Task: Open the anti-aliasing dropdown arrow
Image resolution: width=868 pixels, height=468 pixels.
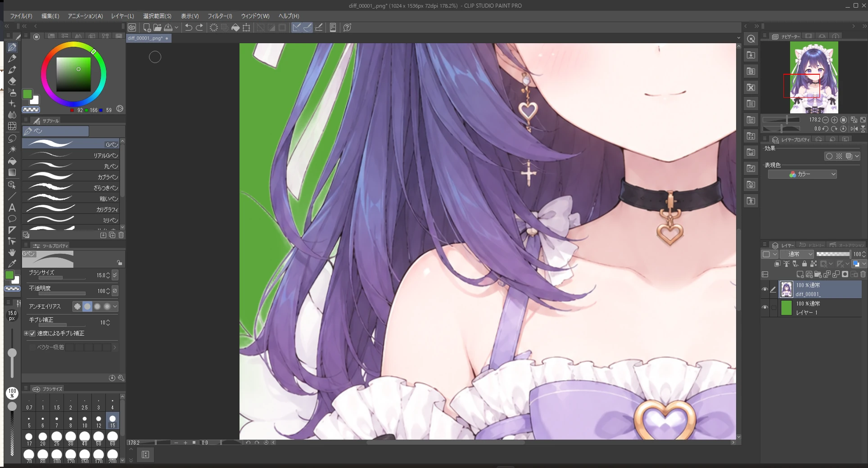Action: click(115, 306)
